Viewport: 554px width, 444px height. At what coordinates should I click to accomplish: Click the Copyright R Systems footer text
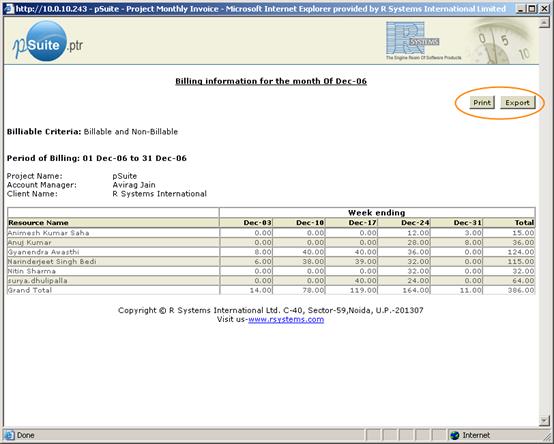271,310
